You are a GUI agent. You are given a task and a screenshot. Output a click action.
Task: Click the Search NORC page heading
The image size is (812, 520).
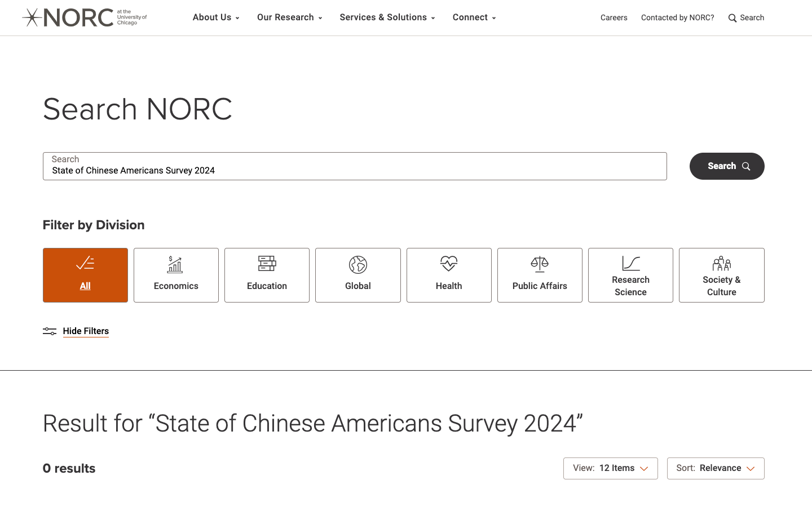coord(137,109)
